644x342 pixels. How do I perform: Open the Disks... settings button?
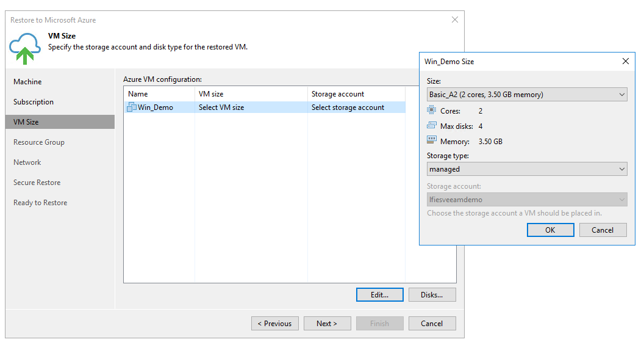click(432, 295)
